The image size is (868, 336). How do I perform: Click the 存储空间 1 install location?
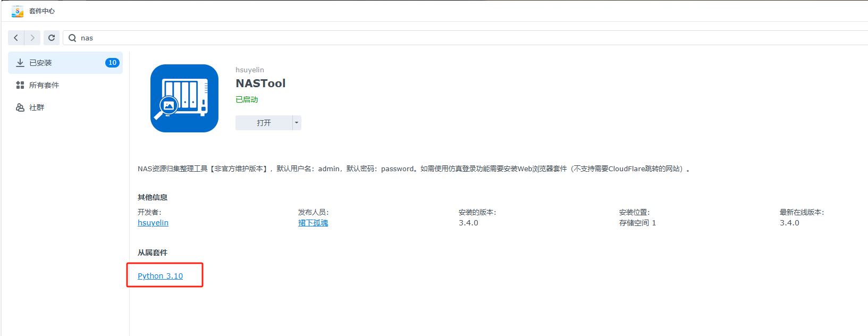[x=637, y=223]
